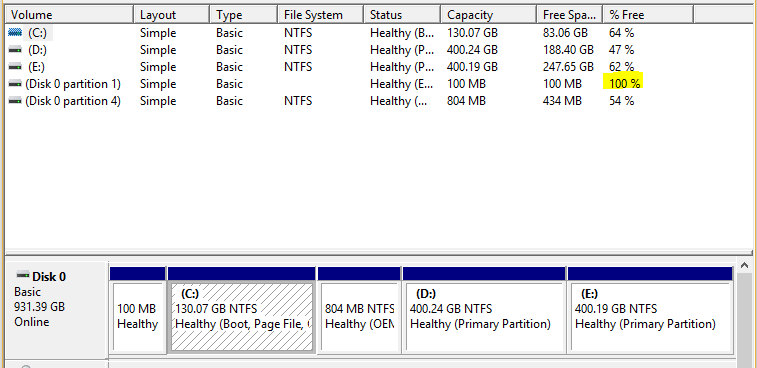757x368 pixels.
Task: Click the 54 % free value
Action: 622,101
